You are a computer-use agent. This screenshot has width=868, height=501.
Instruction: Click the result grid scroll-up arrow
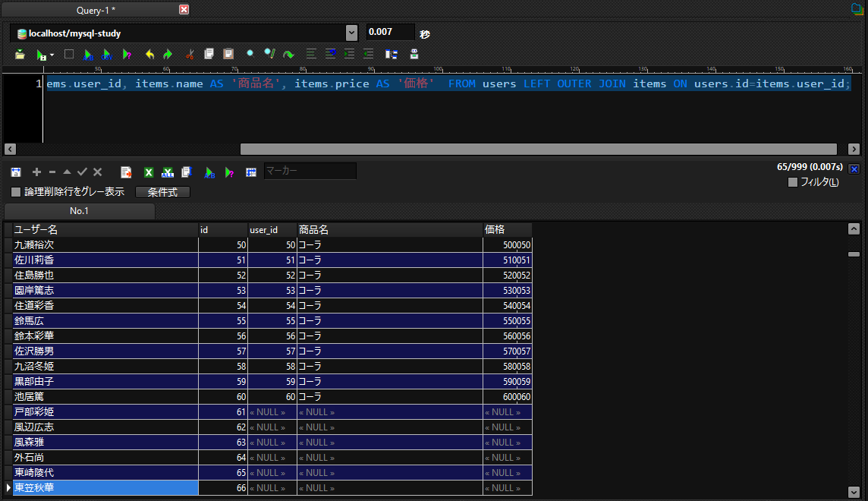point(854,229)
